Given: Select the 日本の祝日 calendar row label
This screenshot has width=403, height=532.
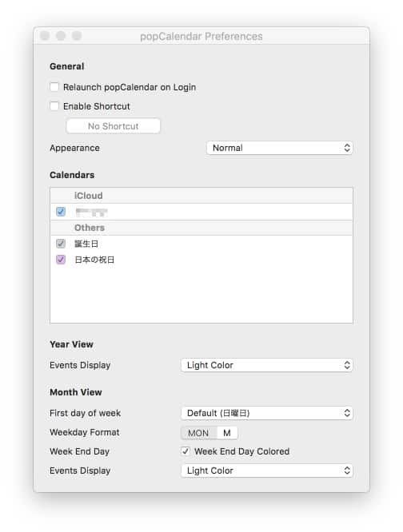Looking at the screenshot, I should point(94,260).
